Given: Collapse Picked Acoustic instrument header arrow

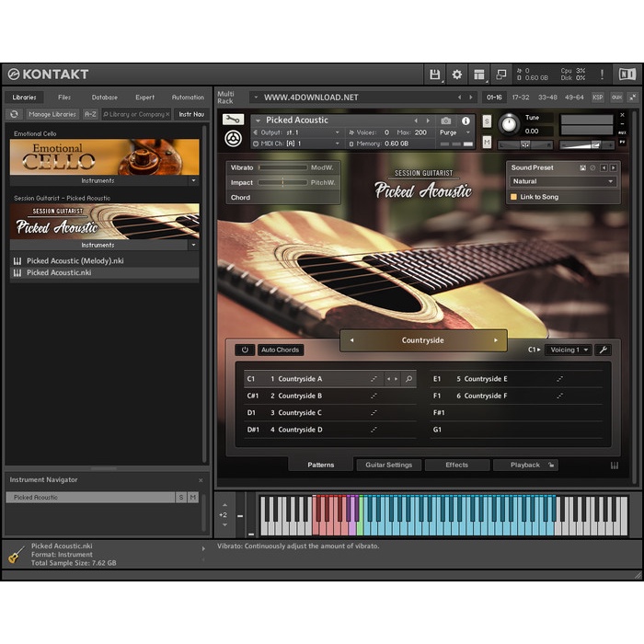Looking at the screenshot, I should tap(258, 121).
